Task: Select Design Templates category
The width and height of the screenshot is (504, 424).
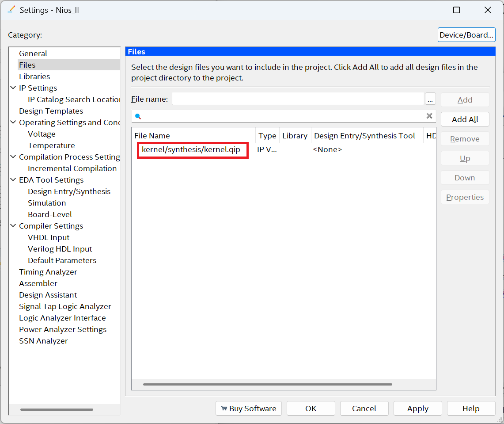Action: pos(51,111)
